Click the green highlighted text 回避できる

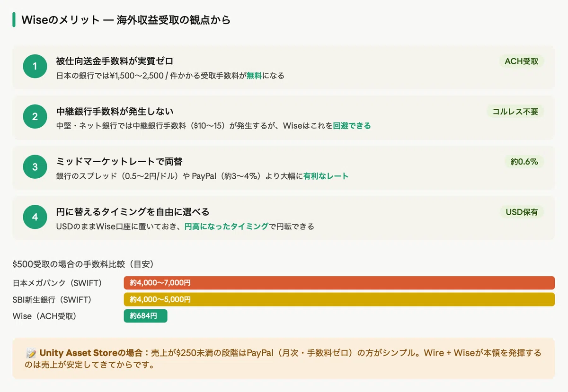pos(352,126)
